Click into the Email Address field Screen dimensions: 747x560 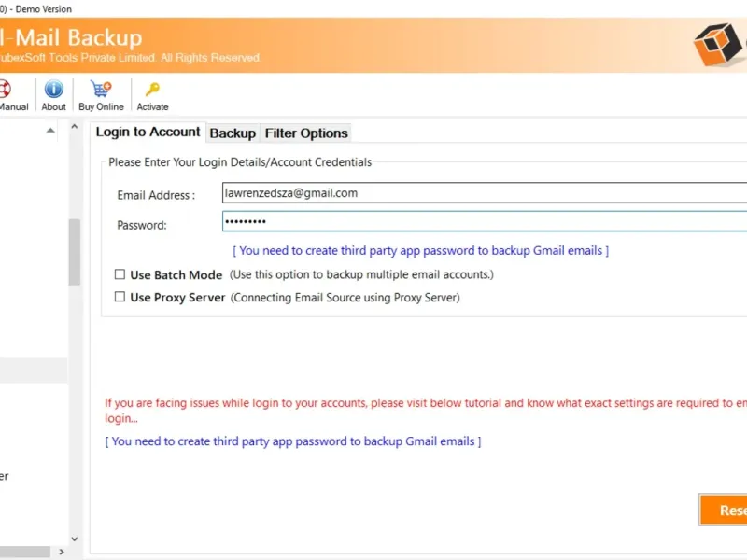coord(485,193)
